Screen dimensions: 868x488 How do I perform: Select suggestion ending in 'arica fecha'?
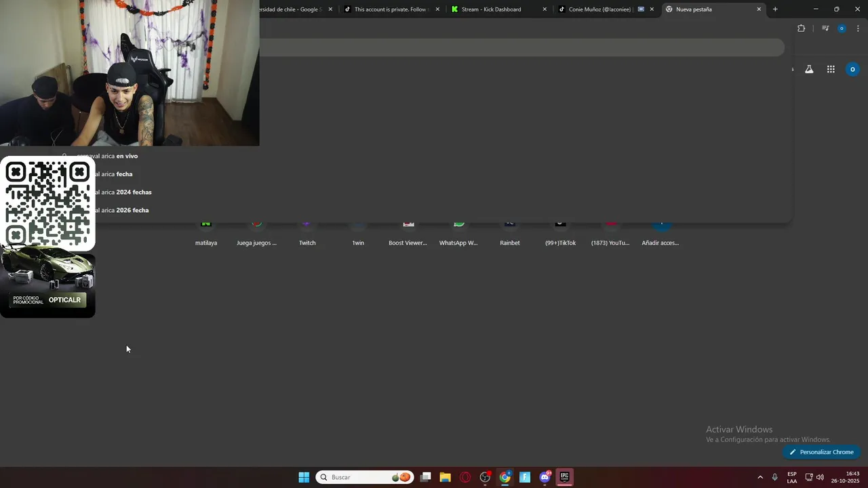click(x=113, y=174)
